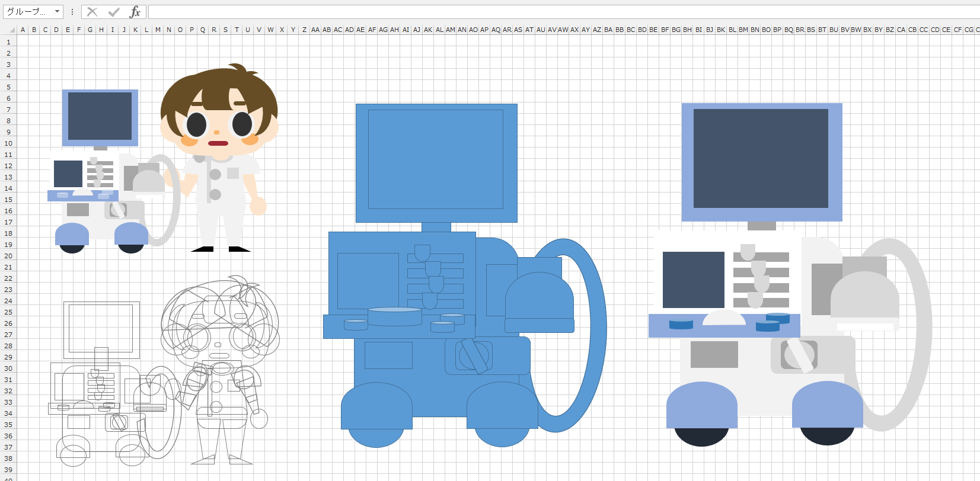980x481 pixels.
Task: Select the large gray-and-blue ultrasound machine
Action: click(x=790, y=275)
